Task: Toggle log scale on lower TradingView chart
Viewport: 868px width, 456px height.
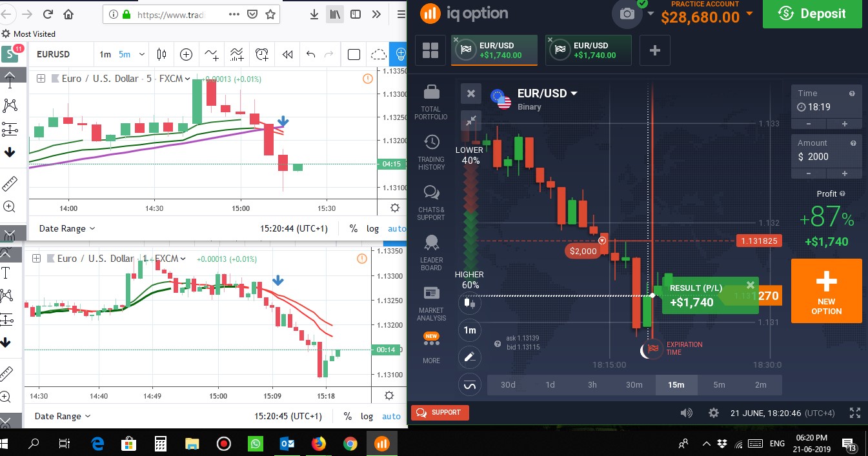Action: (367, 416)
